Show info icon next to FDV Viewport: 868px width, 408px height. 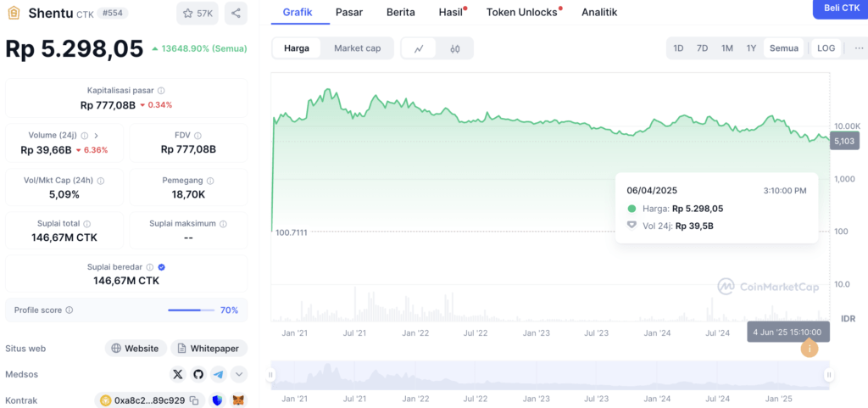click(198, 135)
